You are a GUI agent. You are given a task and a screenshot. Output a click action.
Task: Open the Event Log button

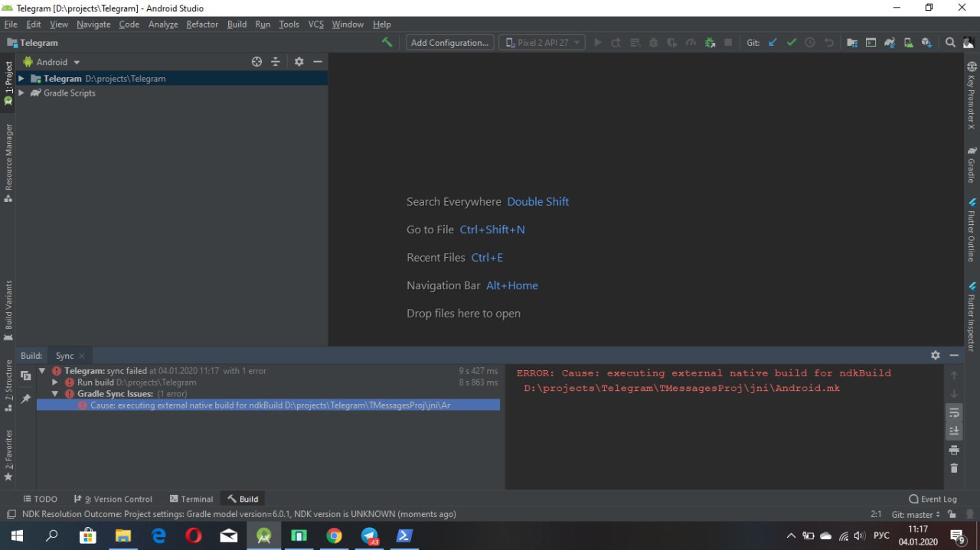click(x=933, y=499)
